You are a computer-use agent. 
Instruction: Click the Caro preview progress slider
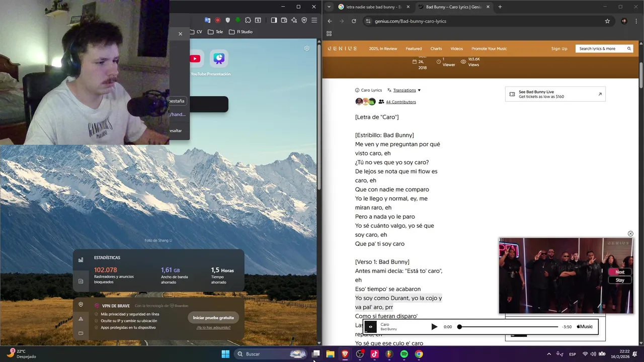click(x=508, y=327)
